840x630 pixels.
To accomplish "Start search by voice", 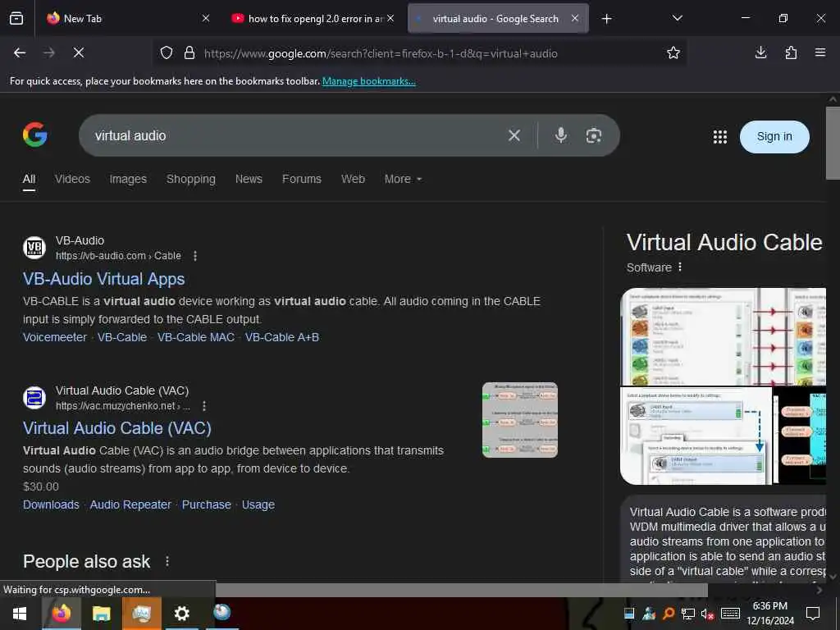I will point(561,135).
